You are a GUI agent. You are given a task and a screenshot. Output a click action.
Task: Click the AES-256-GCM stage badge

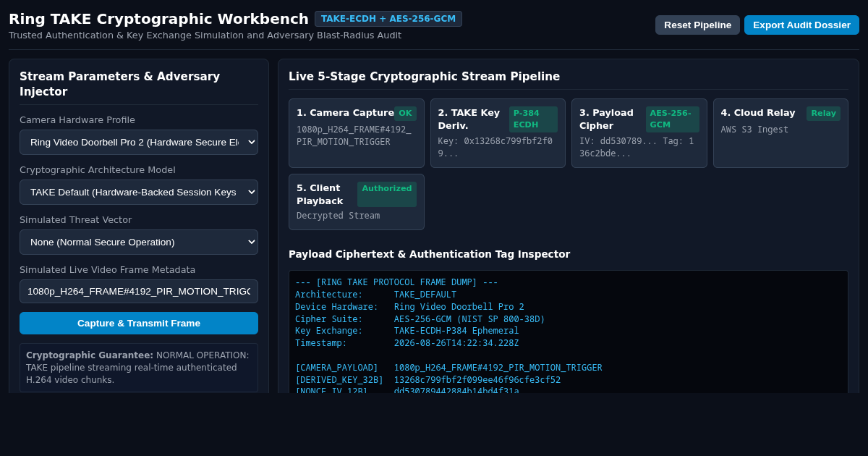coord(673,119)
